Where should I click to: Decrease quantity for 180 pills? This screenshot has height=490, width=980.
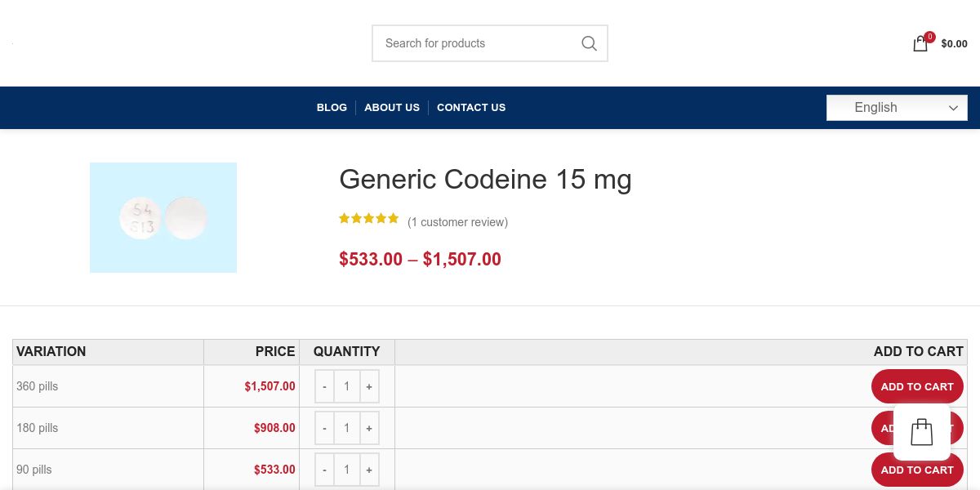click(x=324, y=428)
